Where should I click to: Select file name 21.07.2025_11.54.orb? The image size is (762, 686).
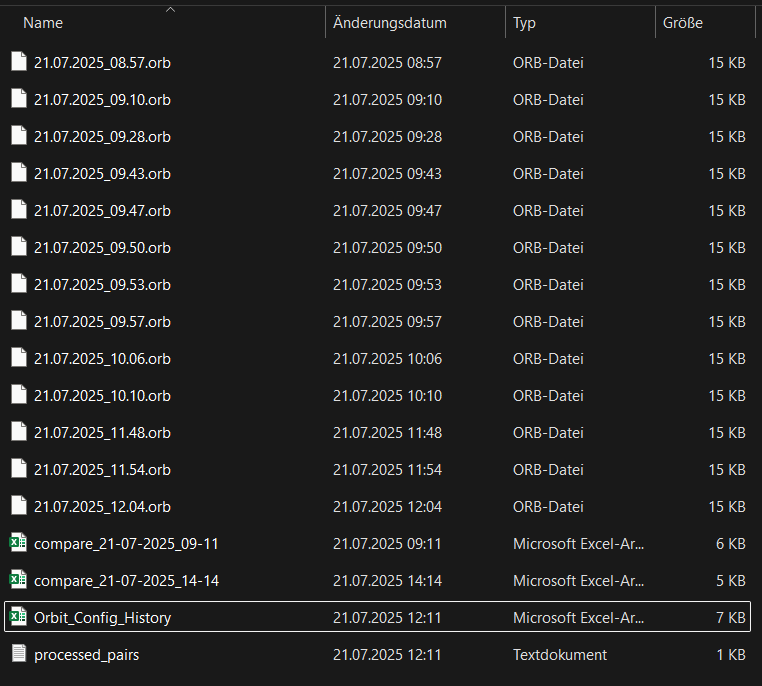103,469
